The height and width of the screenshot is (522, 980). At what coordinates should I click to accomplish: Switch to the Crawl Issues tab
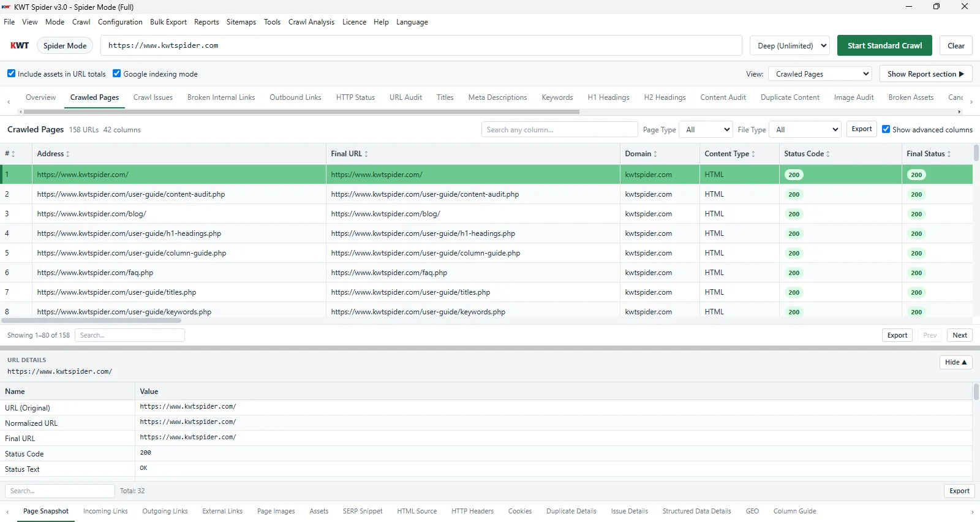153,97
